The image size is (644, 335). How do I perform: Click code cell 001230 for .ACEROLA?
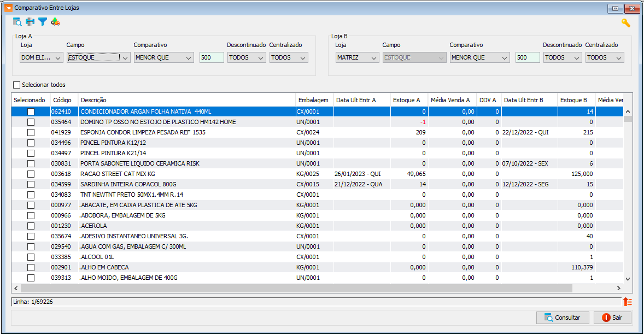click(x=61, y=226)
